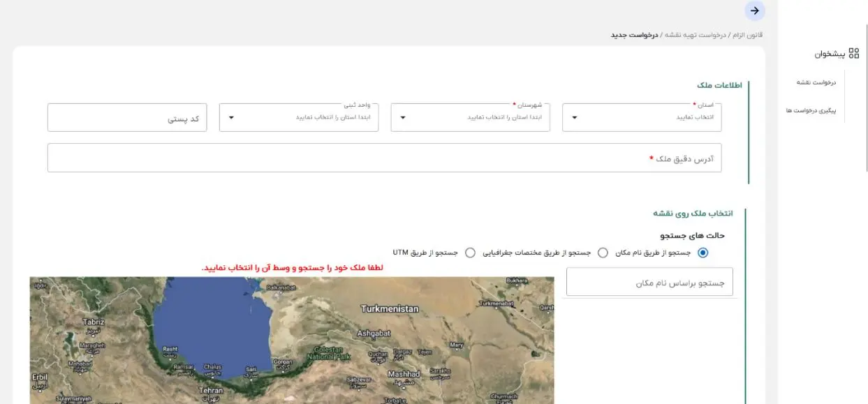The image size is (868, 404).
Task: Click the dashboard grid icon beside پیشخوان
Action: [x=853, y=53]
